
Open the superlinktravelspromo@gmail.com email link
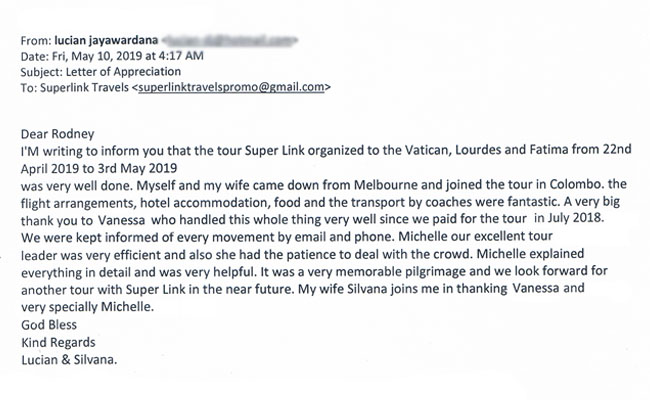click(231, 87)
